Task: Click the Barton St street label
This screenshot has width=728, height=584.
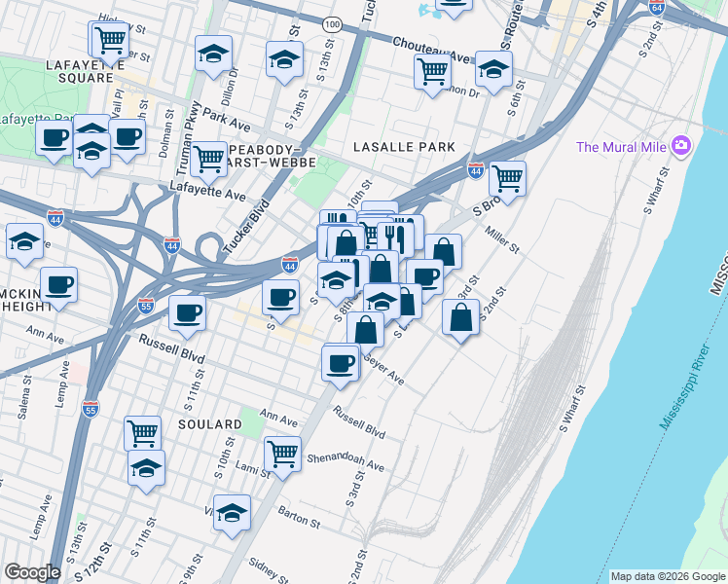Action: tap(299, 517)
